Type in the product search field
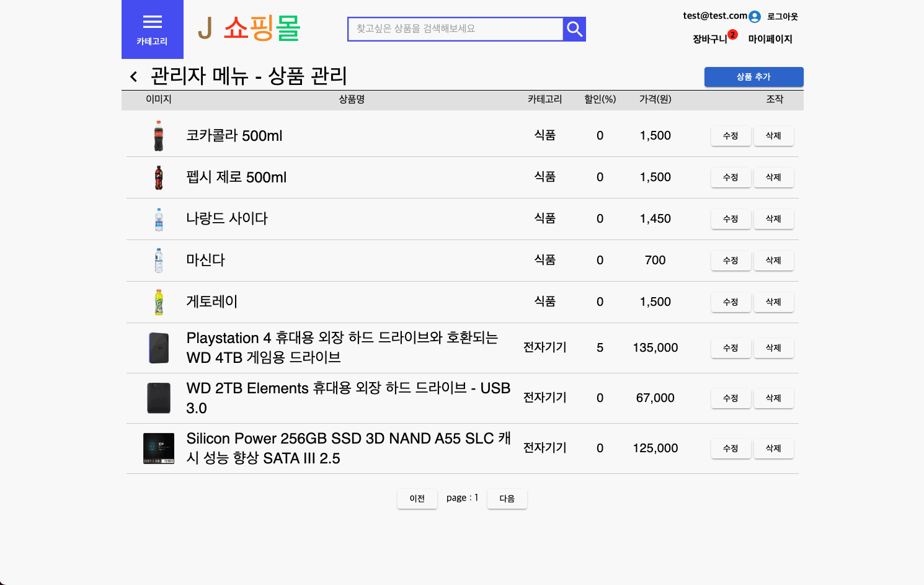The image size is (924, 585). click(x=455, y=29)
